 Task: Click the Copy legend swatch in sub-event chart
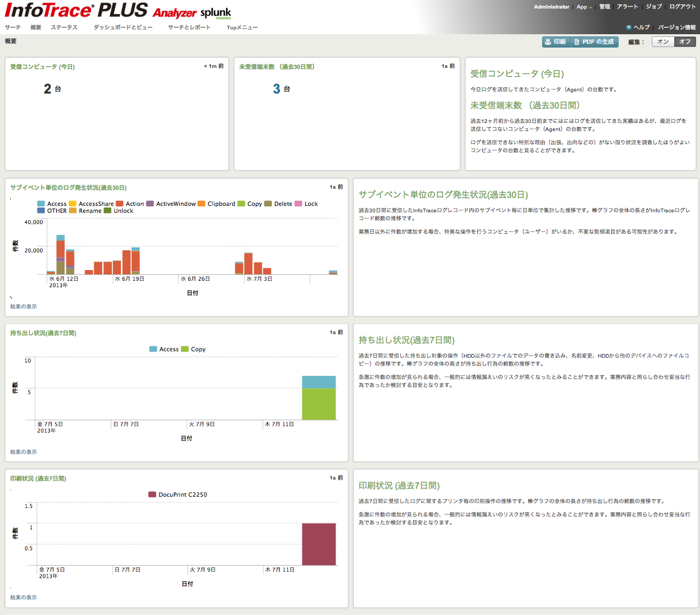(241, 204)
